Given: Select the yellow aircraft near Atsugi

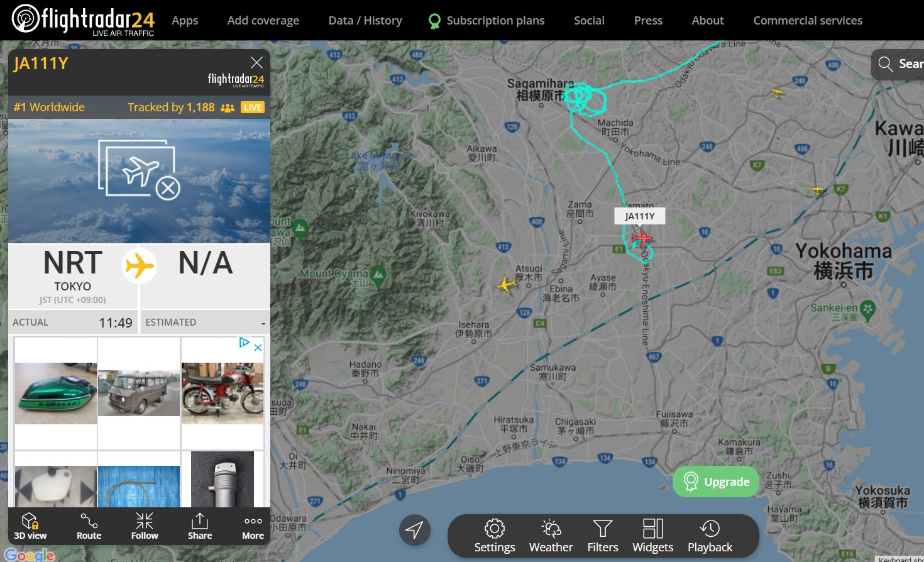Looking at the screenshot, I should (x=506, y=285).
